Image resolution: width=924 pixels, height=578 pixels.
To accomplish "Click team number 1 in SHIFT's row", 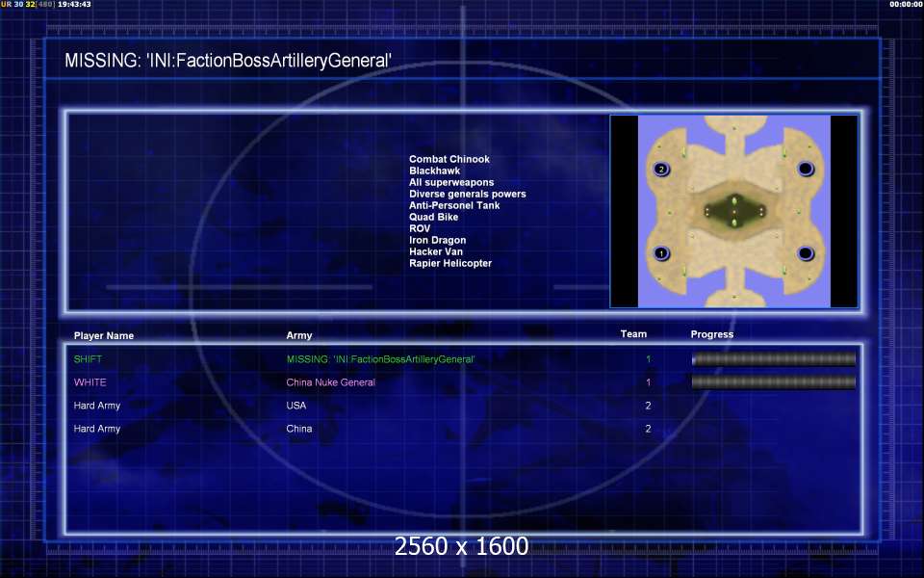I will pyautogui.click(x=648, y=359).
